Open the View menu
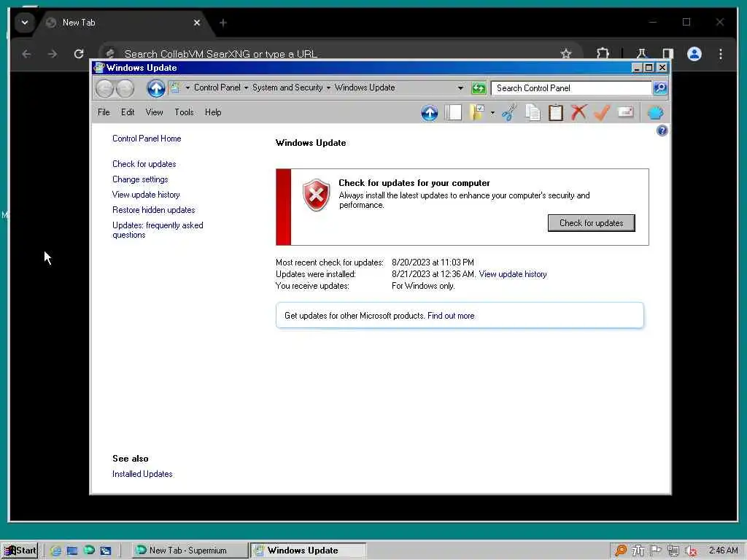This screenshot has width=747, height=560. [155, 112]
